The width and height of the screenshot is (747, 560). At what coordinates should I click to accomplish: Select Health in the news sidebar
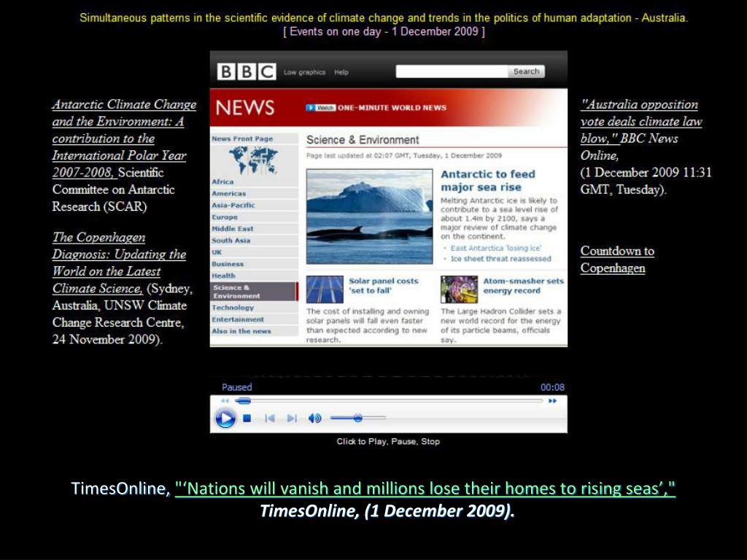pos(223,276)
